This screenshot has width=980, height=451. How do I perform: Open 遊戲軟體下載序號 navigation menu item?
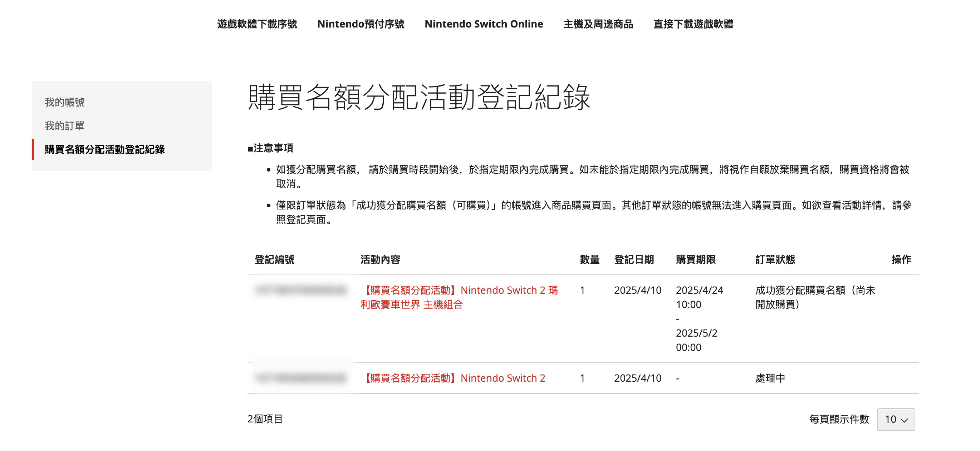[257, 24]
